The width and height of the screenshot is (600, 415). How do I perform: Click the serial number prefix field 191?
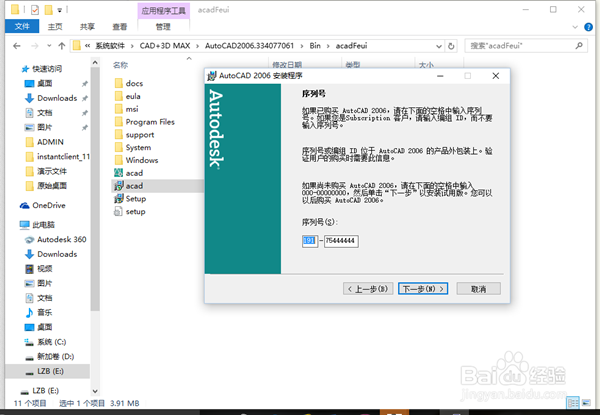[310, 241]
